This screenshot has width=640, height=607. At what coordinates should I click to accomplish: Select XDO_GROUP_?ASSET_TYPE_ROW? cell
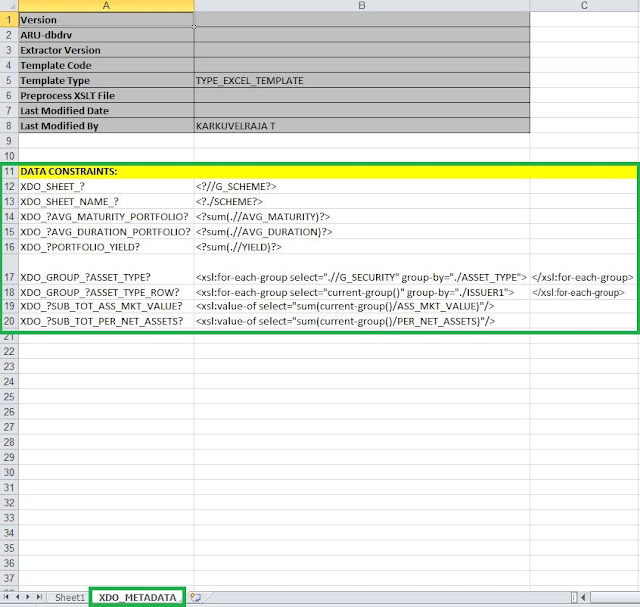point(106,292)
